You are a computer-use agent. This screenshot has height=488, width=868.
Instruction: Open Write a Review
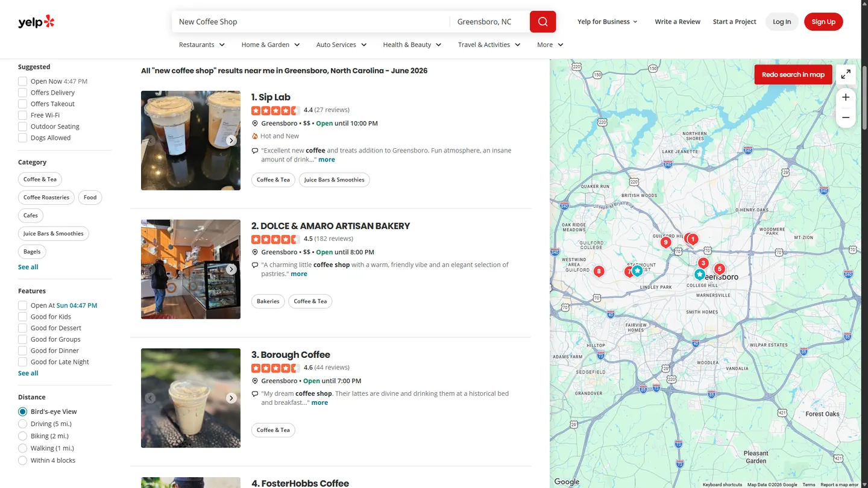[678, 22]
